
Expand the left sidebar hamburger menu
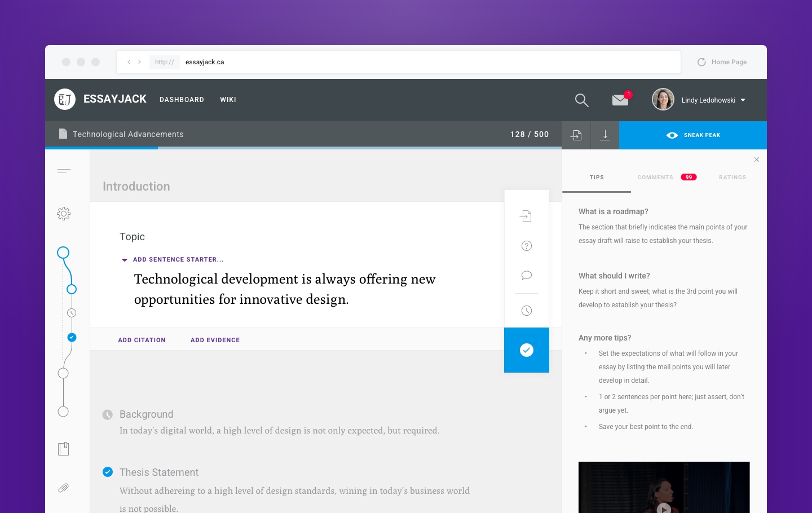click(64, 171)
